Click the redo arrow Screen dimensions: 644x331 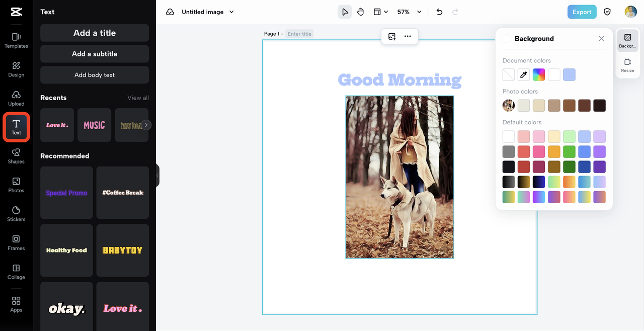coord(455,12)
